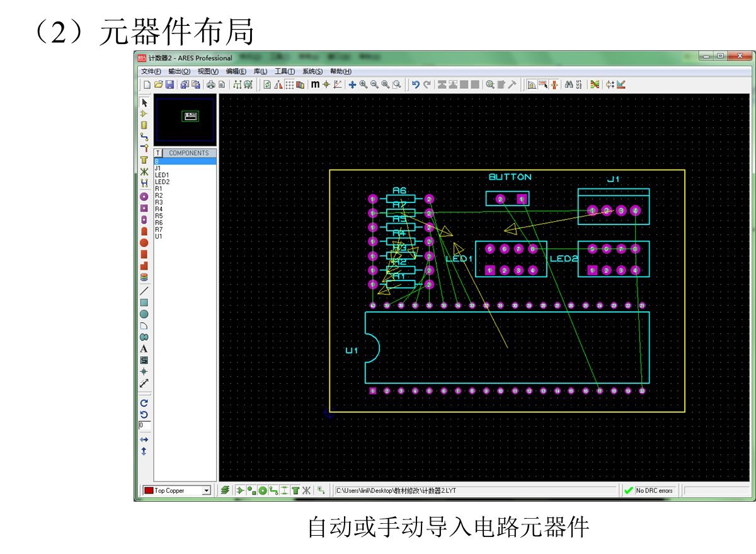Open the 系统(S) menu
This screenshot has height=554, width=756.
312,71
